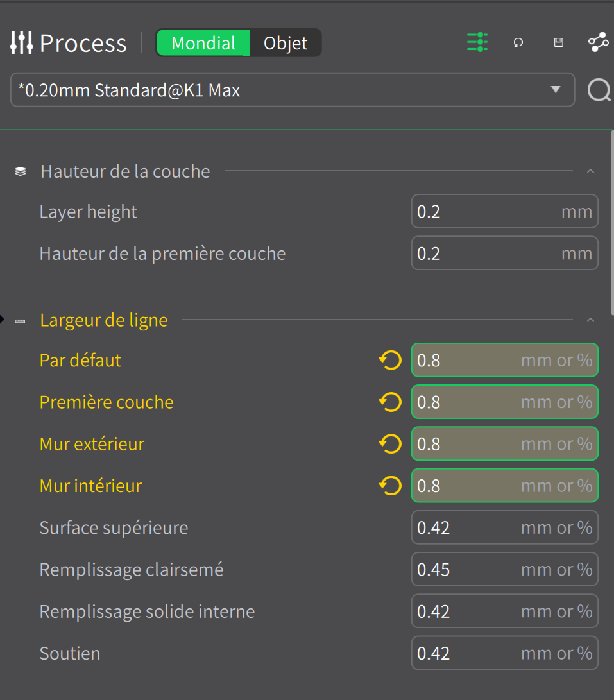Save the current preset with disk icon
This screenshot has width=614, height=700.
click(x=559, y=42)
